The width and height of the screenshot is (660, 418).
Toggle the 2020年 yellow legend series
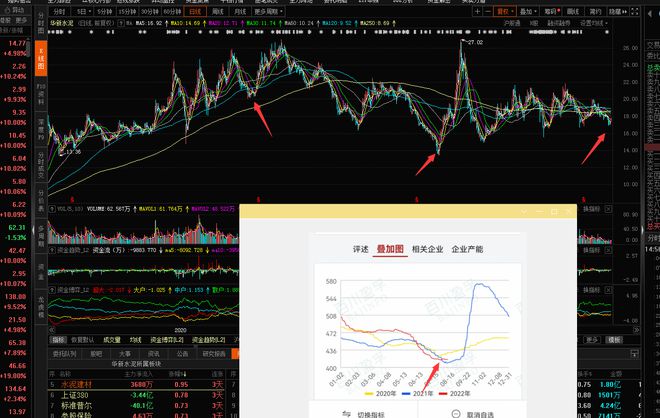pos(381,394)
